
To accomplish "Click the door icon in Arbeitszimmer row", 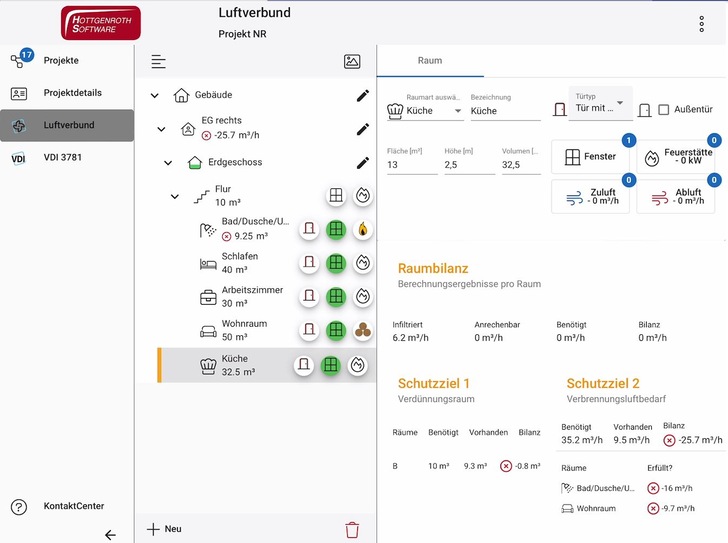I will point(310,297).
